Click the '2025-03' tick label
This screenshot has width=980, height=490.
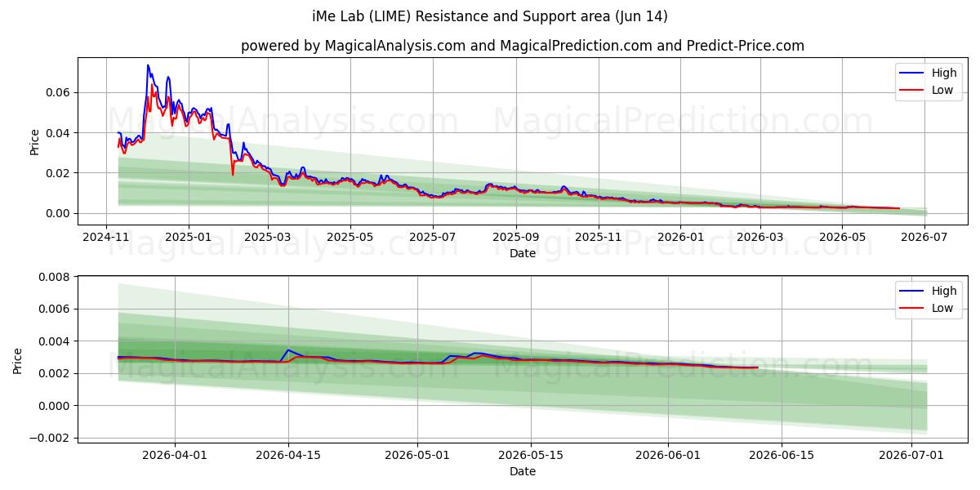268,237
